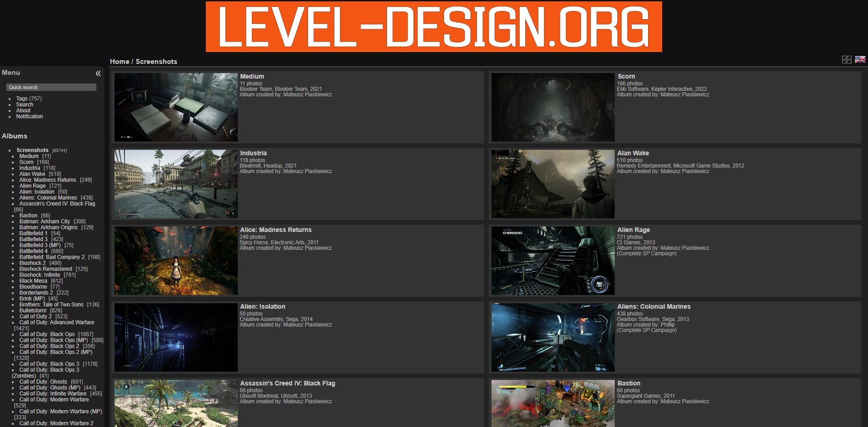Select Scorn in the Albums sidebar
The image size is (868, 427).
point(26,162)
